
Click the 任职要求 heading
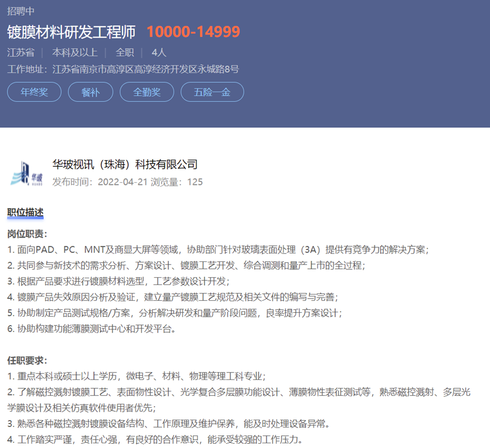coord(27,360)
